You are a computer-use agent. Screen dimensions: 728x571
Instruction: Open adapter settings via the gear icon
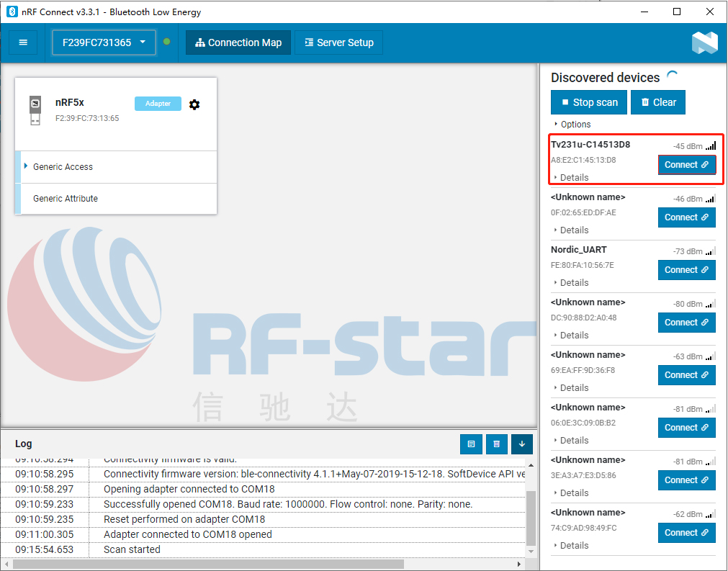click(194, 104)
